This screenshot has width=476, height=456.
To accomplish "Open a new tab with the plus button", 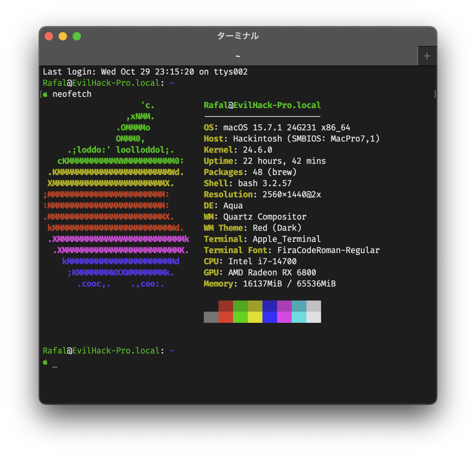I will [427, 56].
